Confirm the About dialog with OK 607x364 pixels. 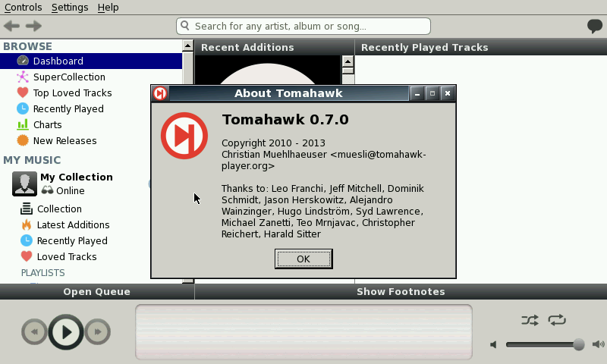click(x=303, y=259)
